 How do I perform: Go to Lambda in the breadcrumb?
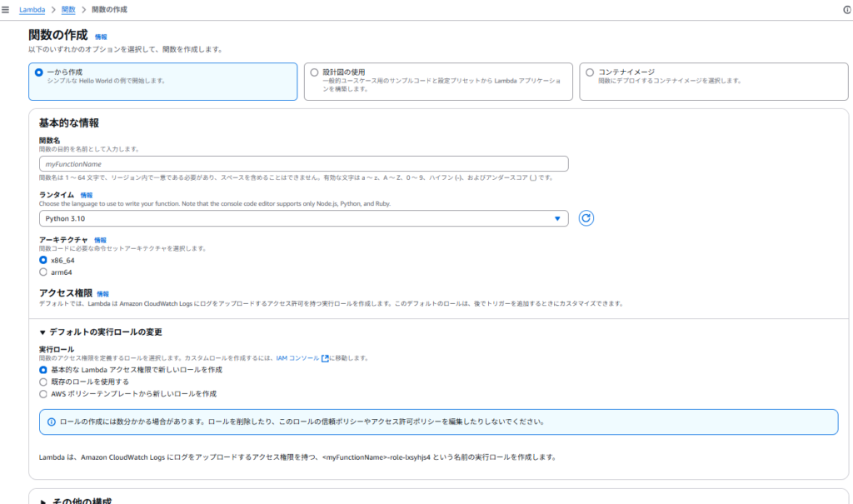32,9
